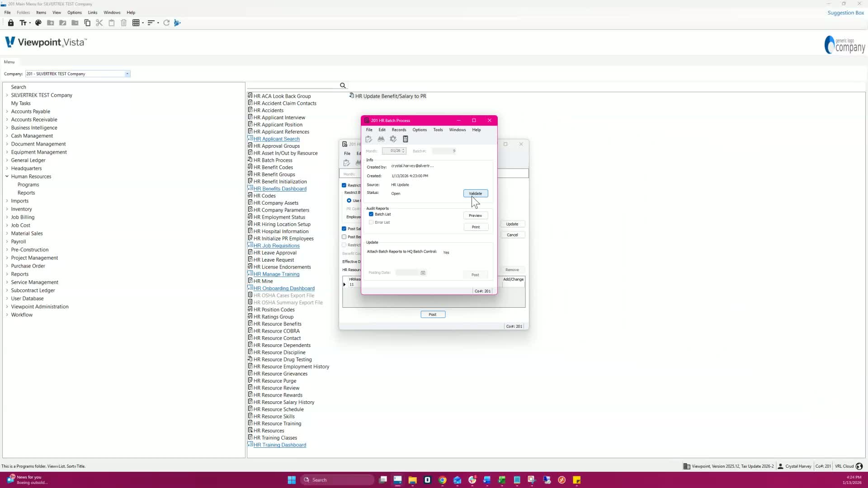Click the binoculars search icon in batch window
Viewport: 868px width, 488px height.
(x=381, y=139)
